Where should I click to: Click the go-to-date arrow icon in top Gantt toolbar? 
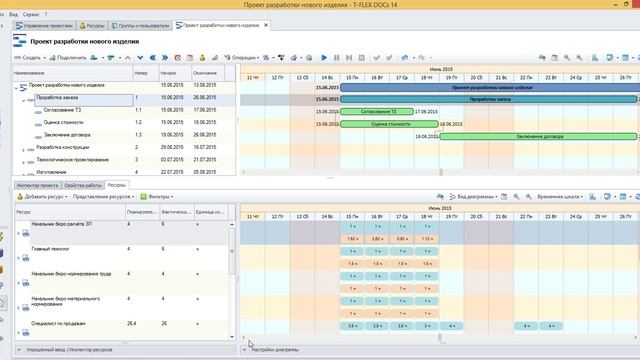pyautogui.click(x=542, y=58)
